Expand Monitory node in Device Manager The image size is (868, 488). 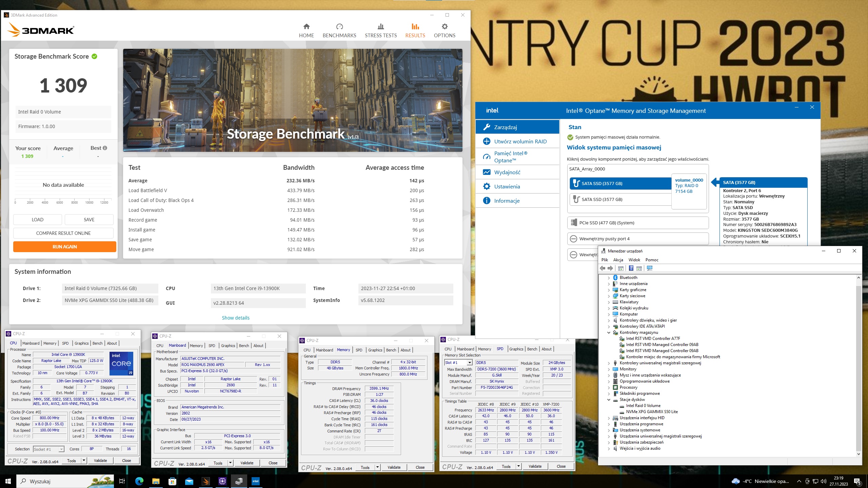609,369
